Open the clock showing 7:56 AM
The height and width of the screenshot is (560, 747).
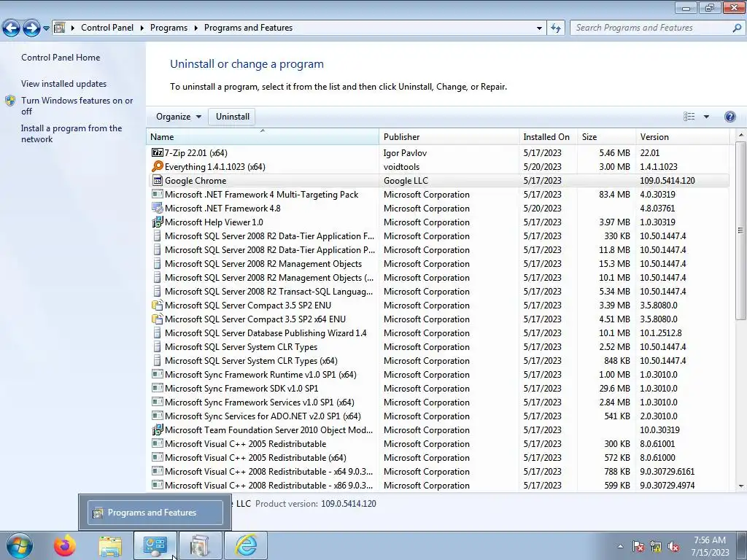point(710,546)
